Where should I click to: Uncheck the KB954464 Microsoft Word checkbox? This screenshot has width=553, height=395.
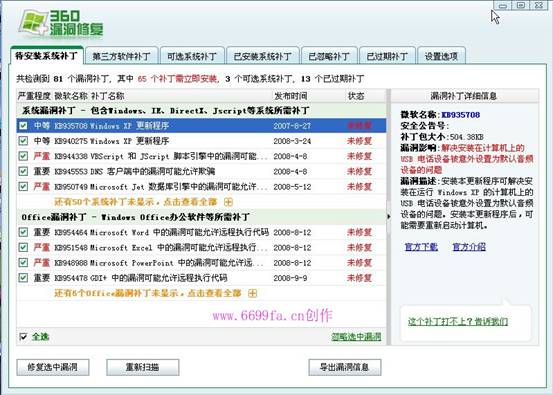tap(23, 232)
